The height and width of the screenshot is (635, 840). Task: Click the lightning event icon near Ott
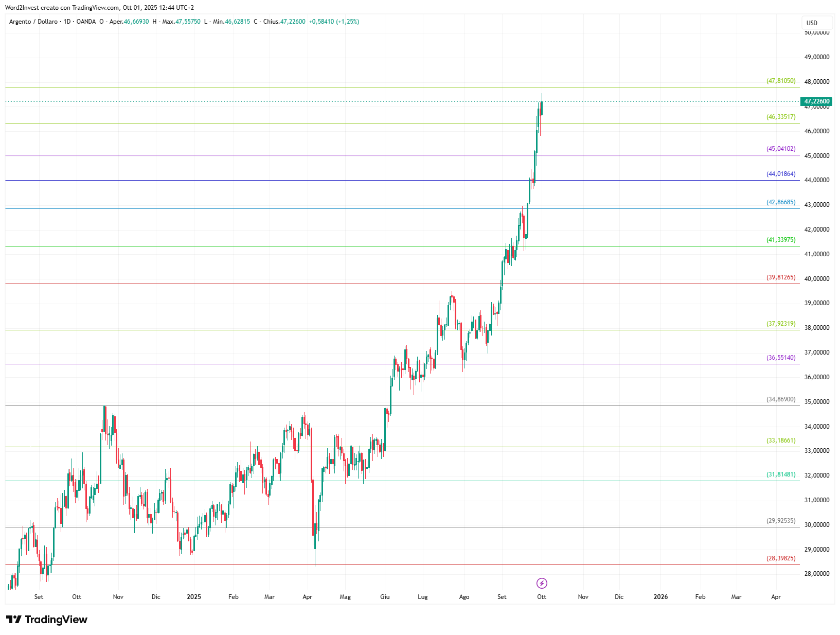tap(542, 583)
